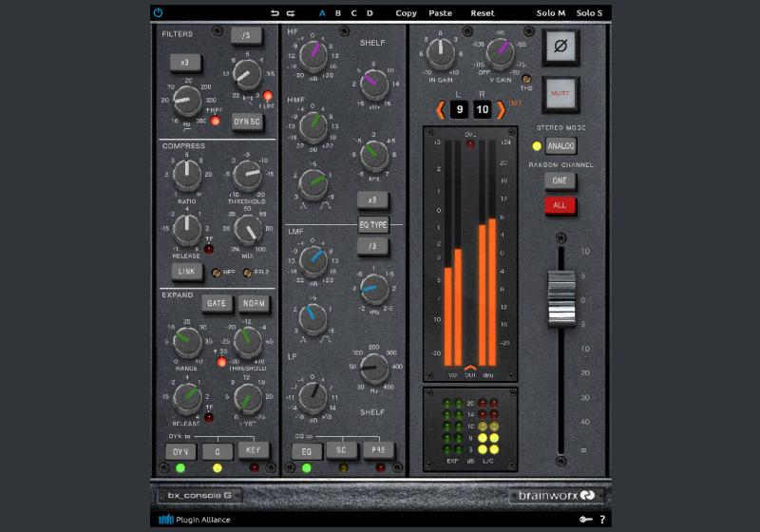Image resolution: width=760 pixels, height=532 pixels.
Task: Click the /3 button in FILTERS
Action: 246,35
